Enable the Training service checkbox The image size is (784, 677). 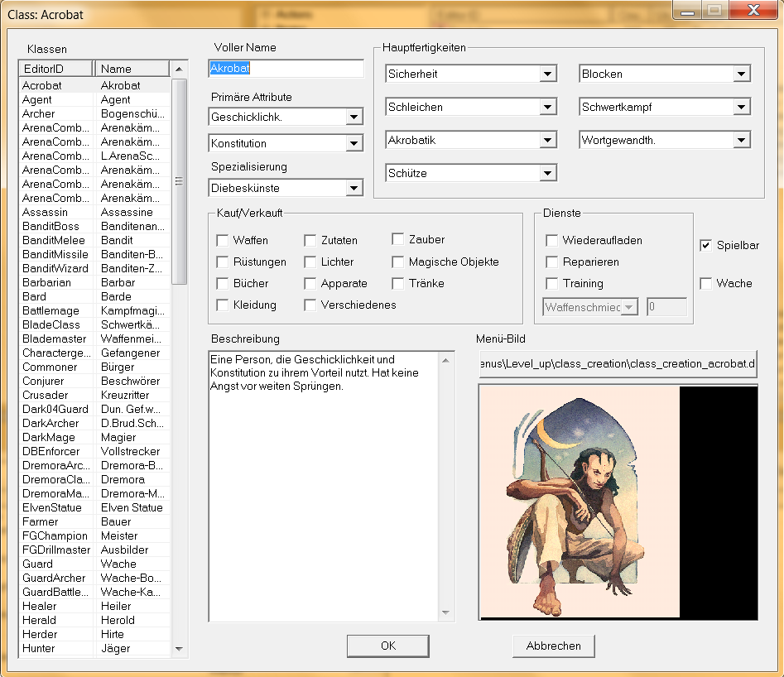click(x=552, y=284)
